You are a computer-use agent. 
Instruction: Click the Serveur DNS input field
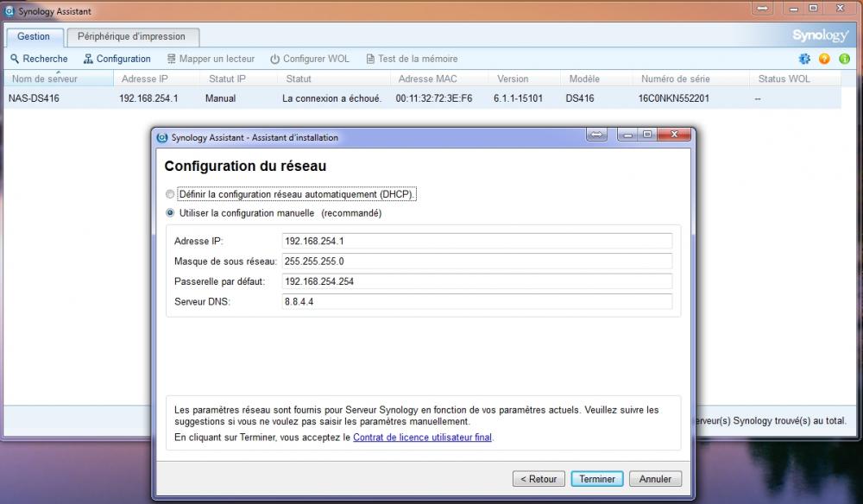(476, 301)
